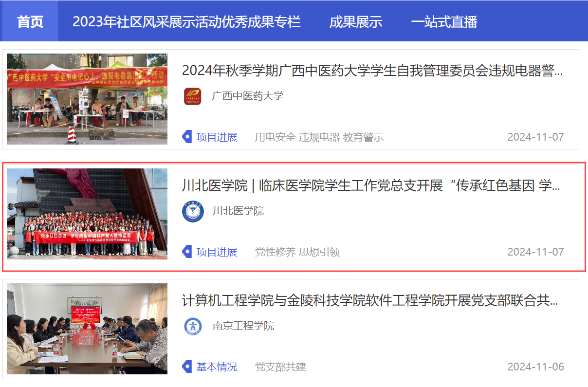
Task: Open the 首页 tab
Action: 30,21
